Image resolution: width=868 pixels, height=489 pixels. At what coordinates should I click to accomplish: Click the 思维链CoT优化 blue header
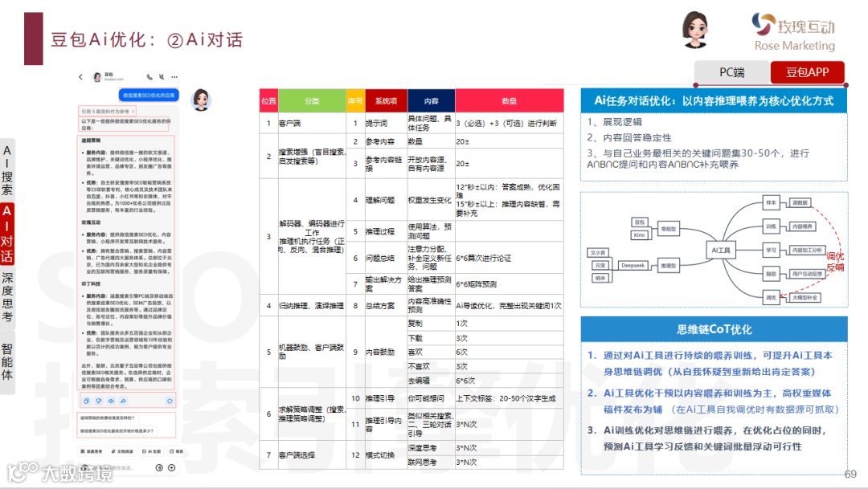pyautogui.click(x=714, y=329)
